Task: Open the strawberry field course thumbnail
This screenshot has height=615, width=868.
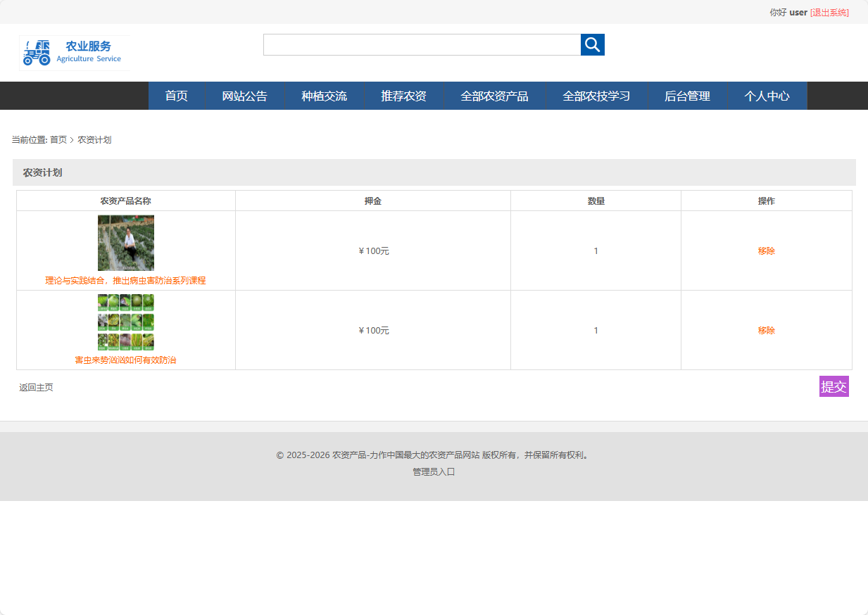Action: 126,243
